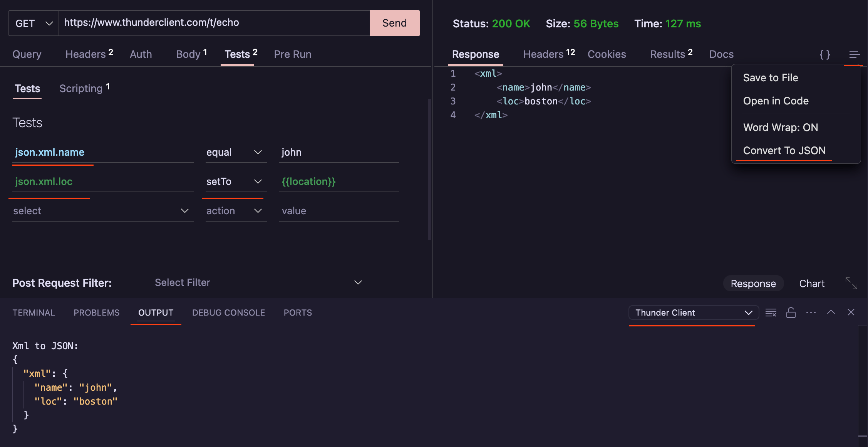The image size is (868, 447).
Task: Select Save to File option
Action: coord(770,78)
